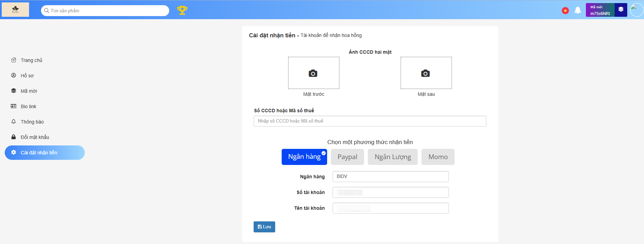The image size is (644, 244).
Task: Edit the bank name field showing BIDV
Action: 390,177
